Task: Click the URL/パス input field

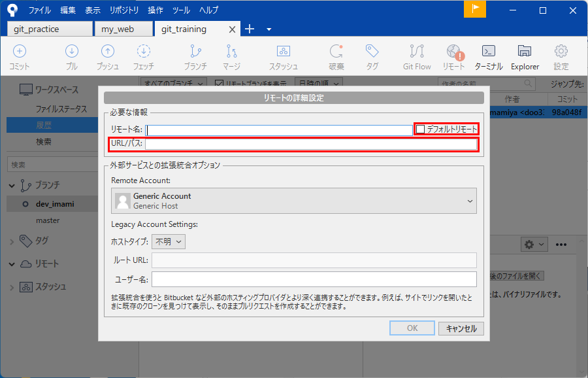Action: (311, 144)
